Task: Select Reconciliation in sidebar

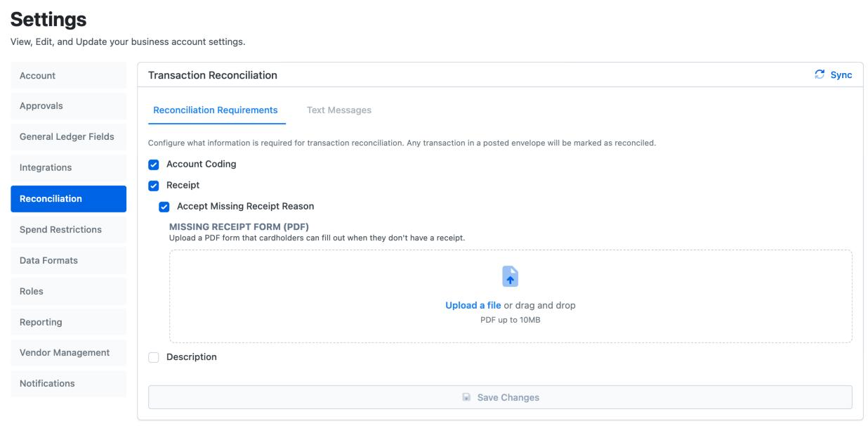Action: click(68, 199)
